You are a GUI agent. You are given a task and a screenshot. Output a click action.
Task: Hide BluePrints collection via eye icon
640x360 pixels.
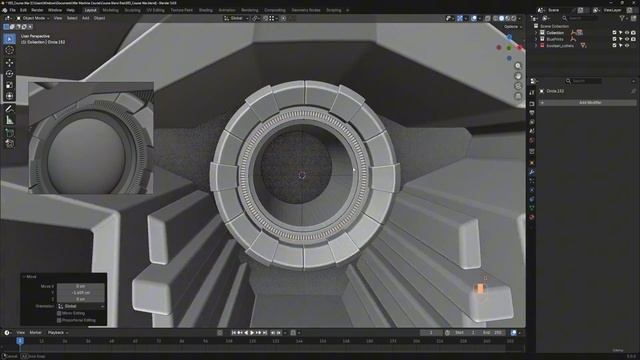click(627, 39)
